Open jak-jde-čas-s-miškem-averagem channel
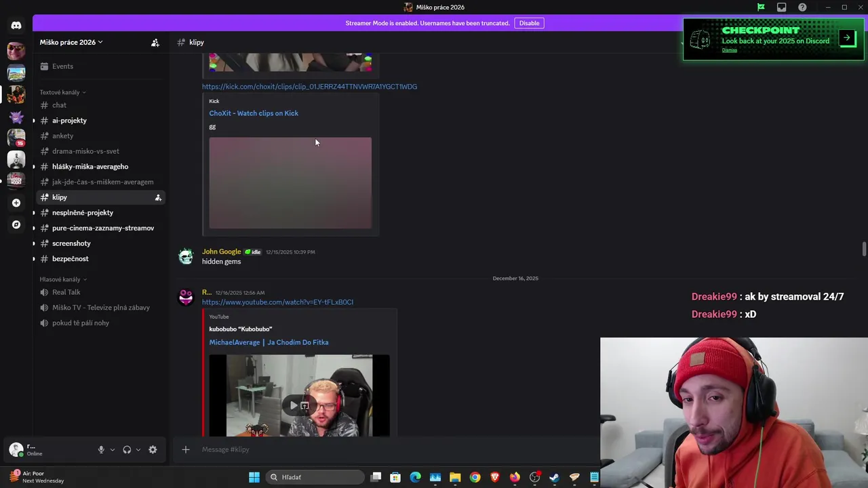The width and height of the screenshot is (868, 488). click(x=100, y=182)
